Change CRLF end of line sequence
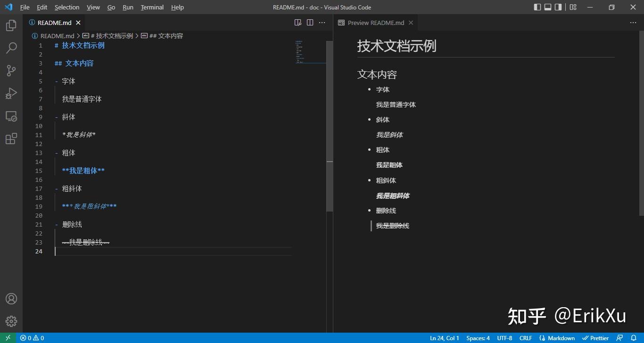 [x=526, y=338]
